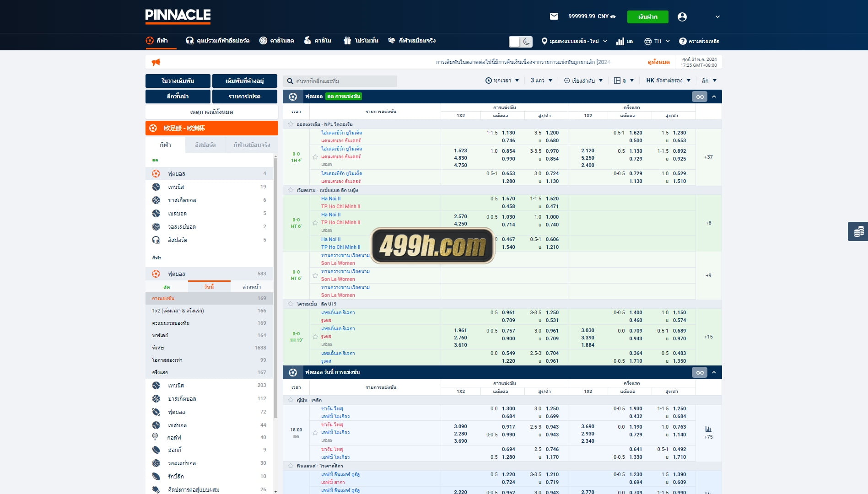Viewport: 868px width, 494px height.
Task: Select rugby league sidebar item
Action: [210, 476]
